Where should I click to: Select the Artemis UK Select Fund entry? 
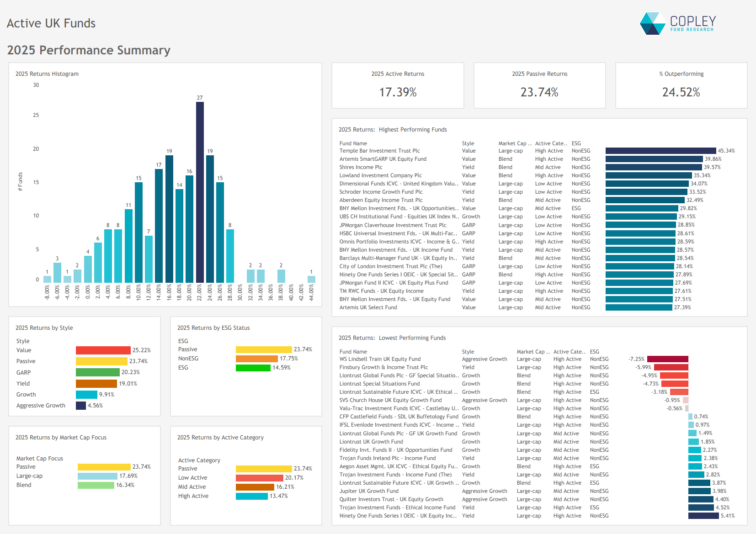point(368,307)
